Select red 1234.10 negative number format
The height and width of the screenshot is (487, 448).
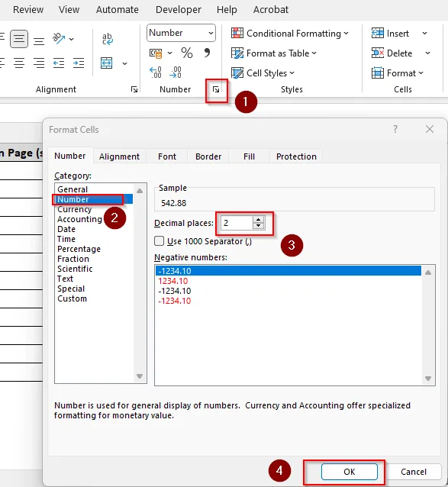point(288,281)
